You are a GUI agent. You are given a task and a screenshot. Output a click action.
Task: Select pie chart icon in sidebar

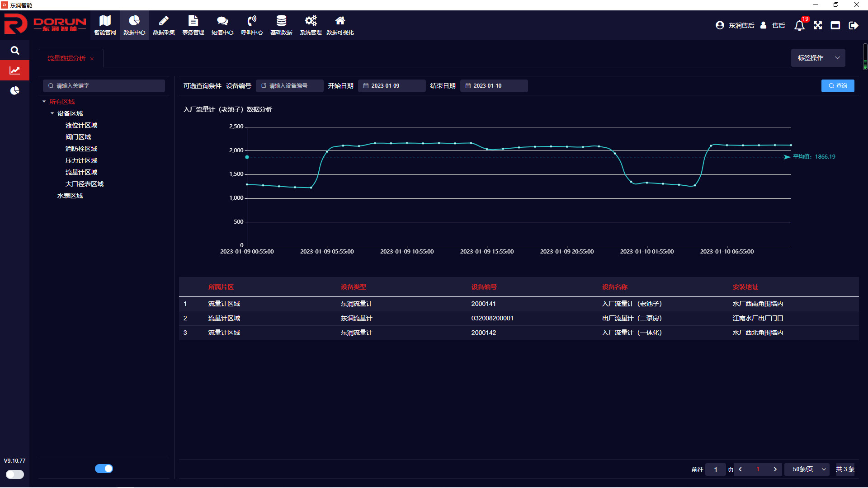point(15,91)
